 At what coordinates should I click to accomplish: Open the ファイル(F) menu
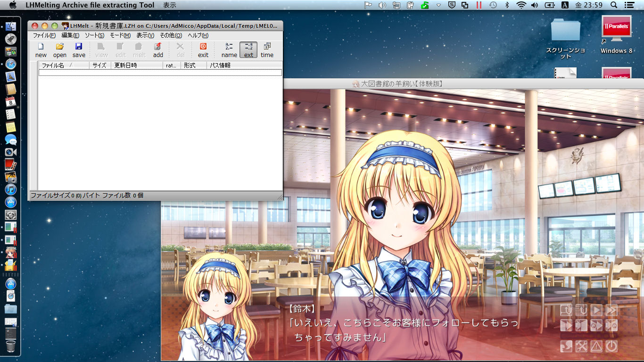click(44, 35)
